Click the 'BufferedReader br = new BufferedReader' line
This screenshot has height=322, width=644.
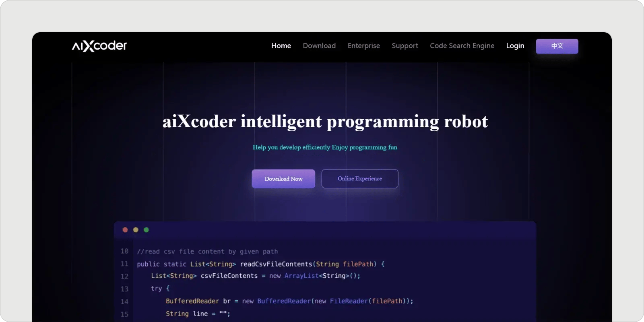pyautogui.click(x=289, y=301)
